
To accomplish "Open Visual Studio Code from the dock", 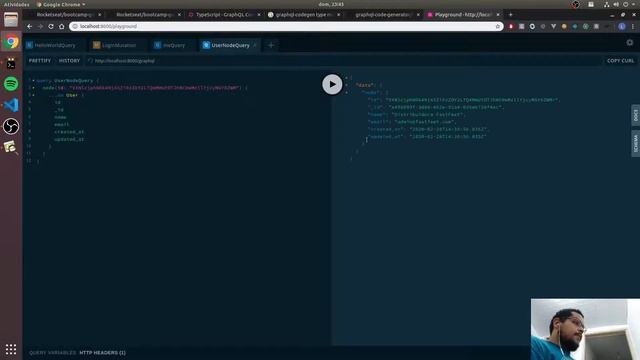I will pos(11,105).
